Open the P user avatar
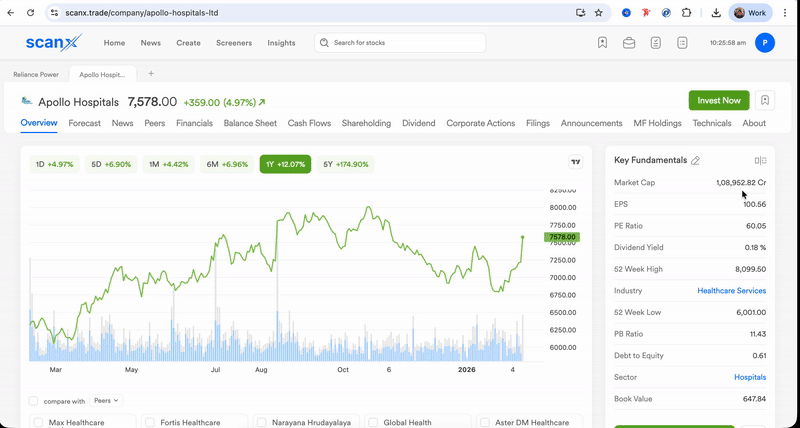 765,43
